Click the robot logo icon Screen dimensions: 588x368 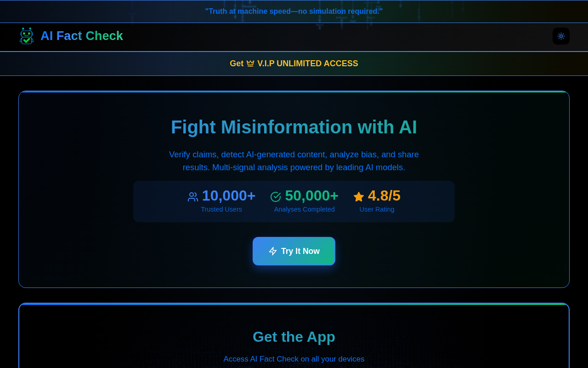point(27,36)
